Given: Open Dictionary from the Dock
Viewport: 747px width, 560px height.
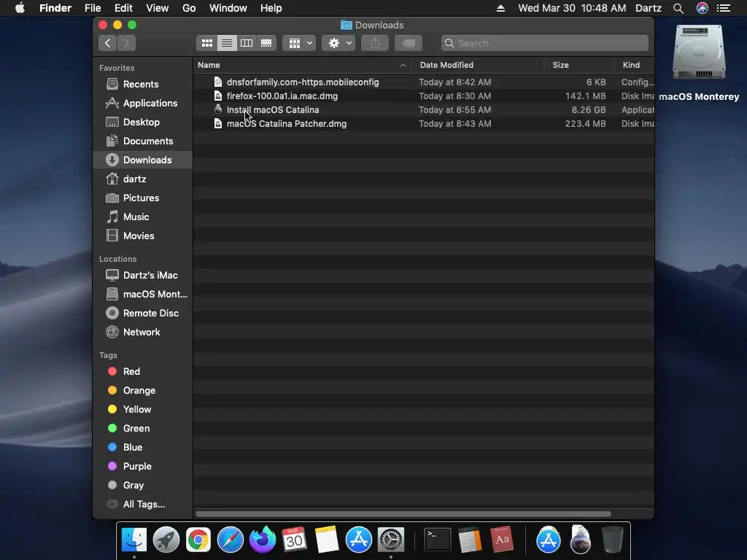Looking at the screenshot, I should coord(502,540).
